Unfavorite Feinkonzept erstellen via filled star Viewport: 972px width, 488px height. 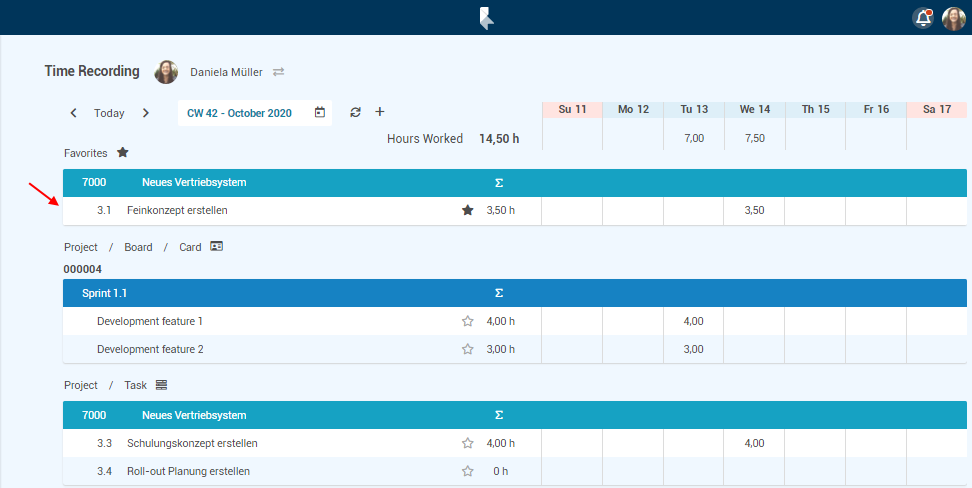point(467,211)
